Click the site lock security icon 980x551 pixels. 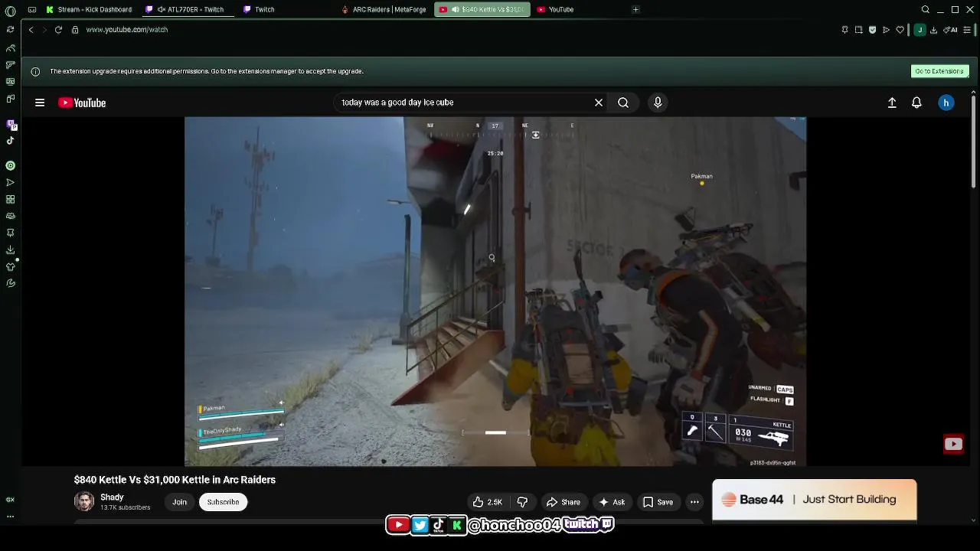click(75, 30)
